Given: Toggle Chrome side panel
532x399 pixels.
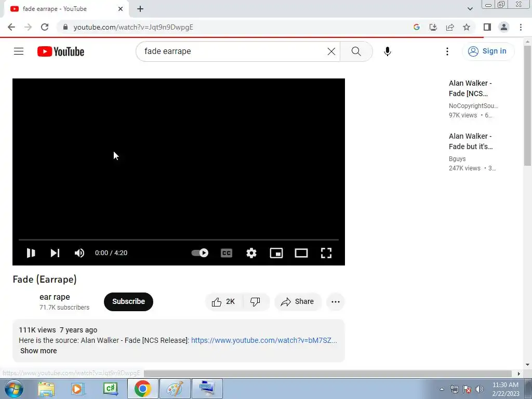Looking at the screenshot, I should pyautogui.click(x=487, y=27).
